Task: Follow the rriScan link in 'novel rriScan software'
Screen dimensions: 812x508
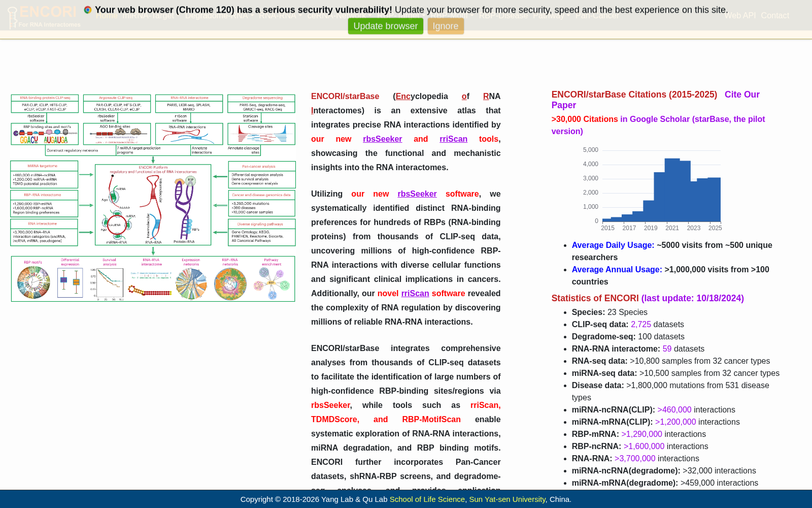Action: click(415, 293)
